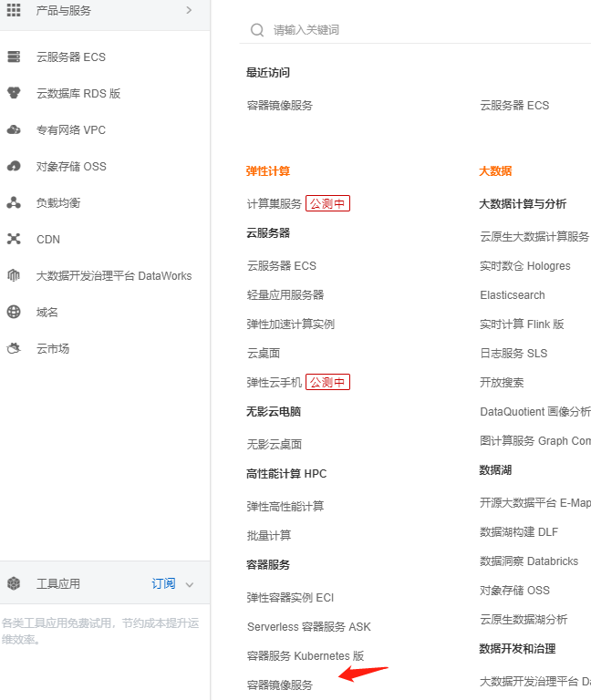Click the 云数据库 RDS 版 sidebar icon
The height and width of the screenshot is (700, 591).
[14, 93]
